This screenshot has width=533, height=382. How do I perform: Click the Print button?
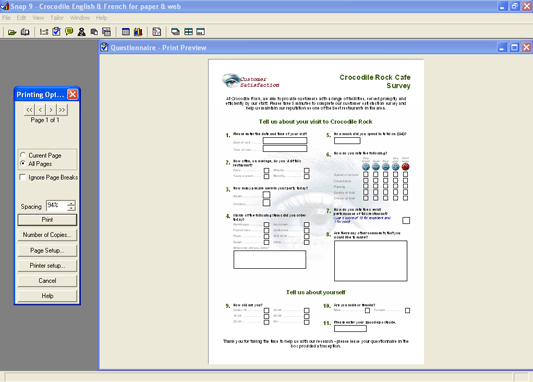47,220
